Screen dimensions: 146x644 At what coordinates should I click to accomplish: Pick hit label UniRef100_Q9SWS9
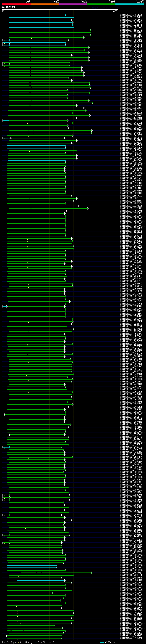pos(131,90)
